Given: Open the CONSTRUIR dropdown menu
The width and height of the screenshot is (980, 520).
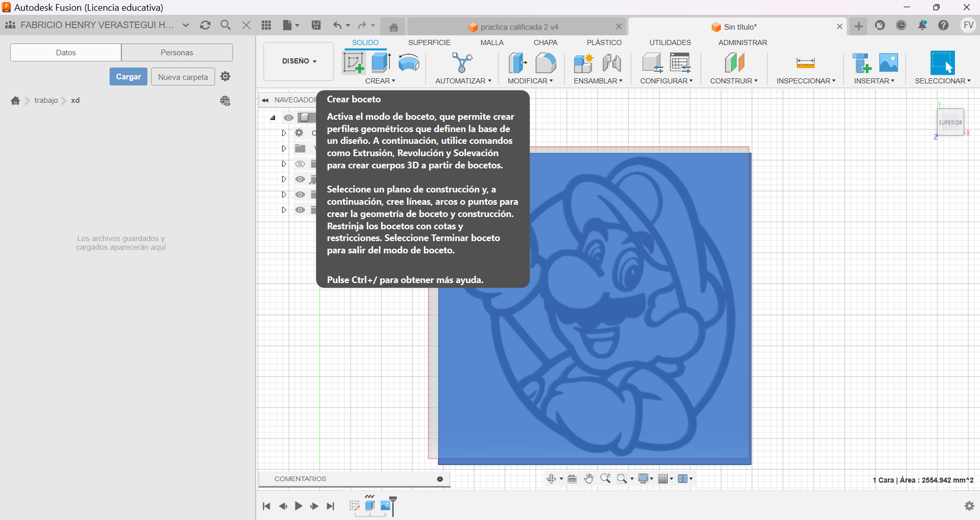Looking at the screenshot, I should click(x=734, y=81).
